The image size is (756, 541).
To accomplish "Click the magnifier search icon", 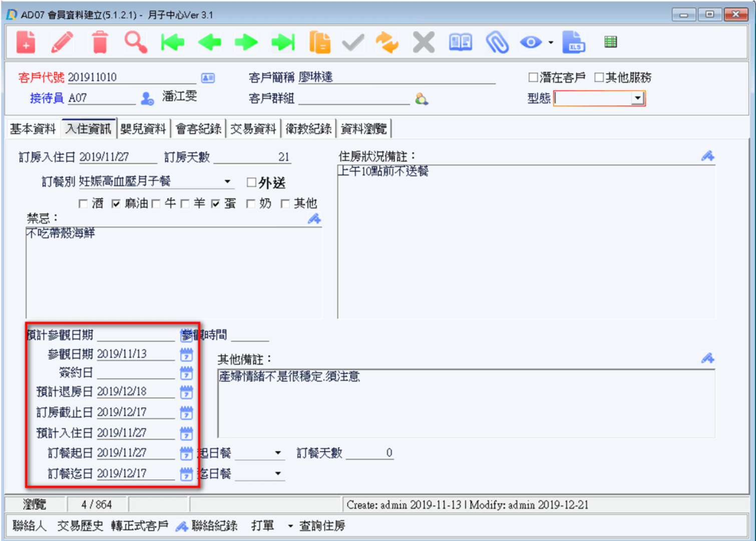I will [136, 42].
